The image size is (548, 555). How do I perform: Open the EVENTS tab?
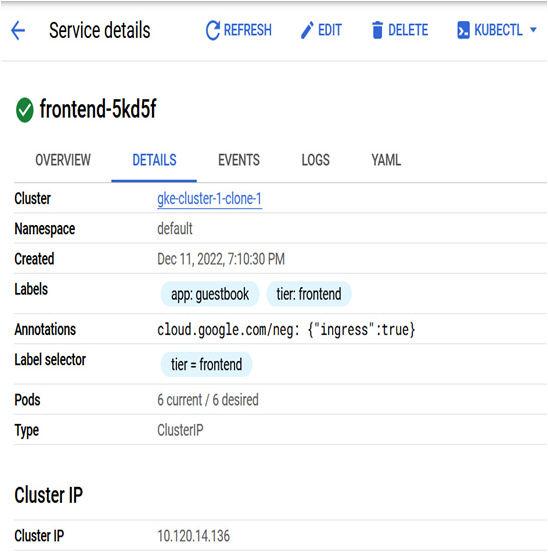(239, 160)
